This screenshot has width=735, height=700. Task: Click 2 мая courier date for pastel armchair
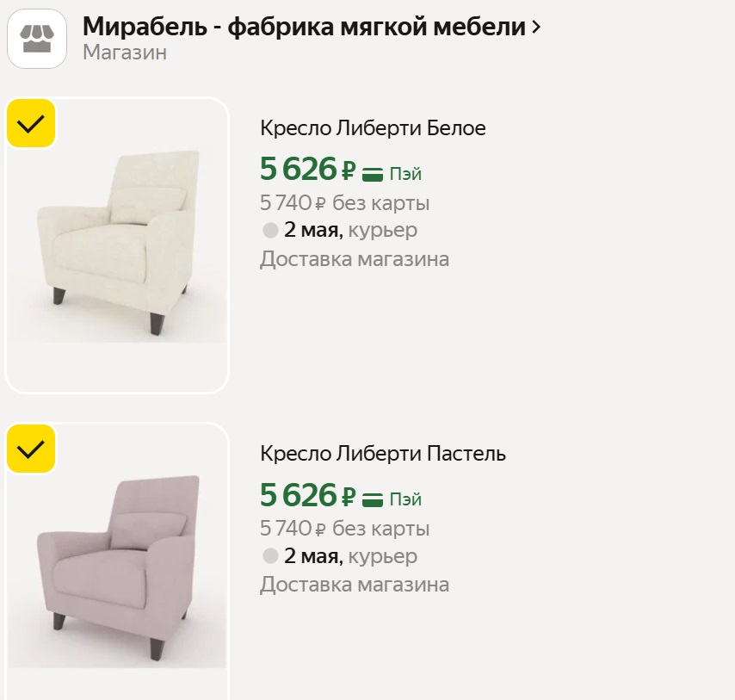313,556
